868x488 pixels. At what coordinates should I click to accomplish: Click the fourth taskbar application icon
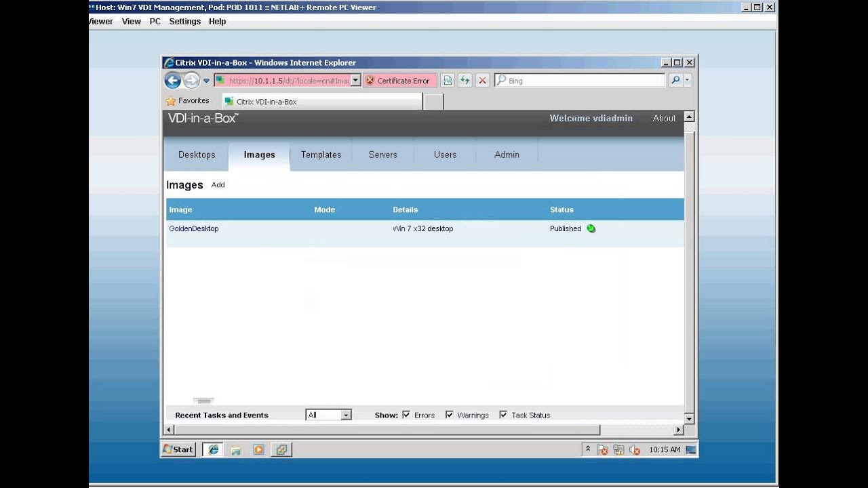pyautogui.click(x=281, y=449)
